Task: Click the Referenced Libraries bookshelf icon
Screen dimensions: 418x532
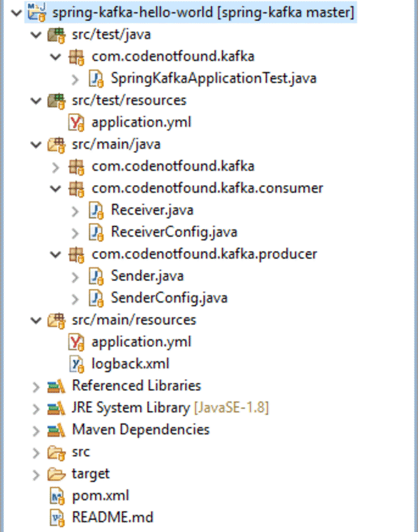Action: click(54, 386)
